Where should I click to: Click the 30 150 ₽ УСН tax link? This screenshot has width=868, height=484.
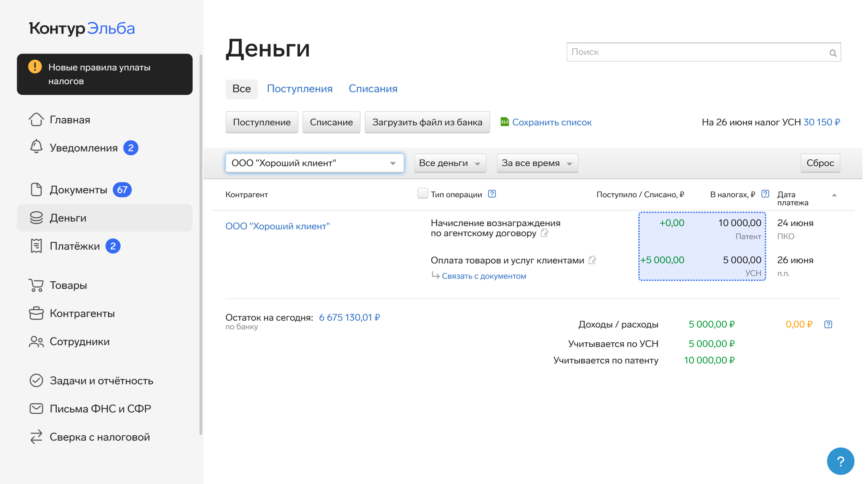[821, 122]
